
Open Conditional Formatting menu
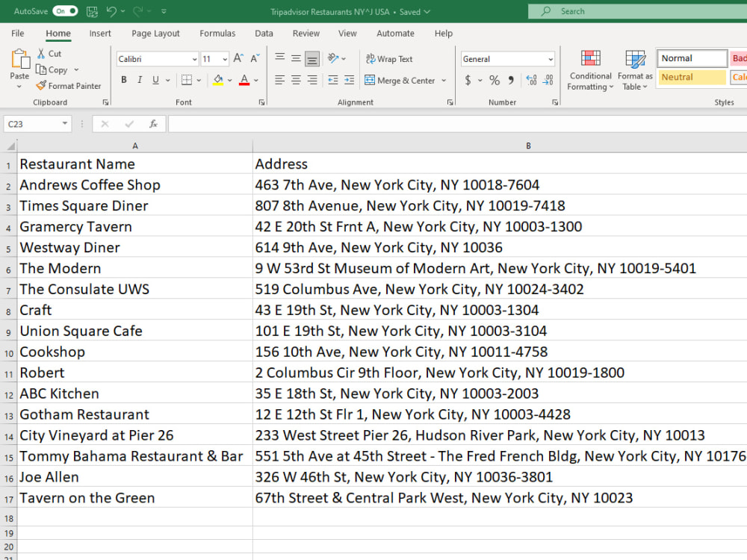click(x=590, y=70)
